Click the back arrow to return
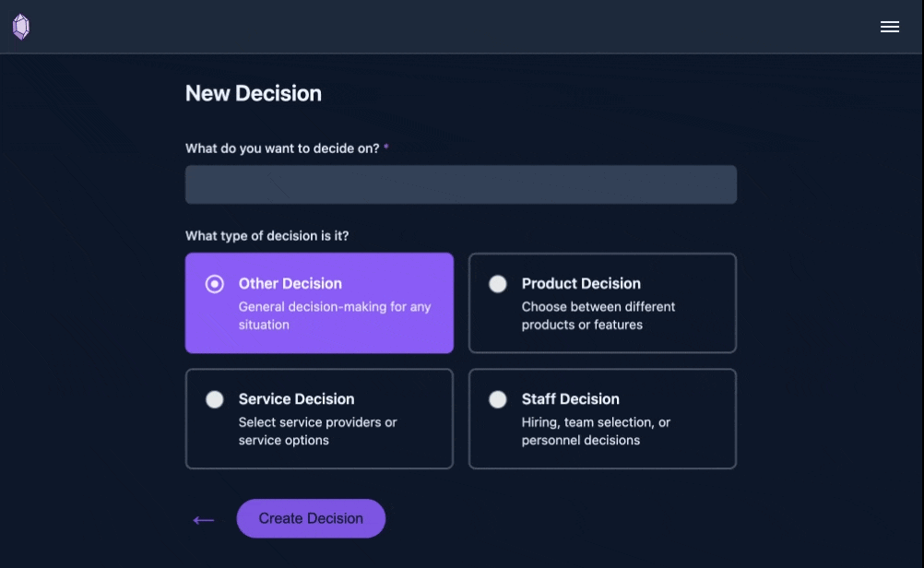The width and height of the screenshot is (924, 568). pyautogui.click(x=203, y=519)
